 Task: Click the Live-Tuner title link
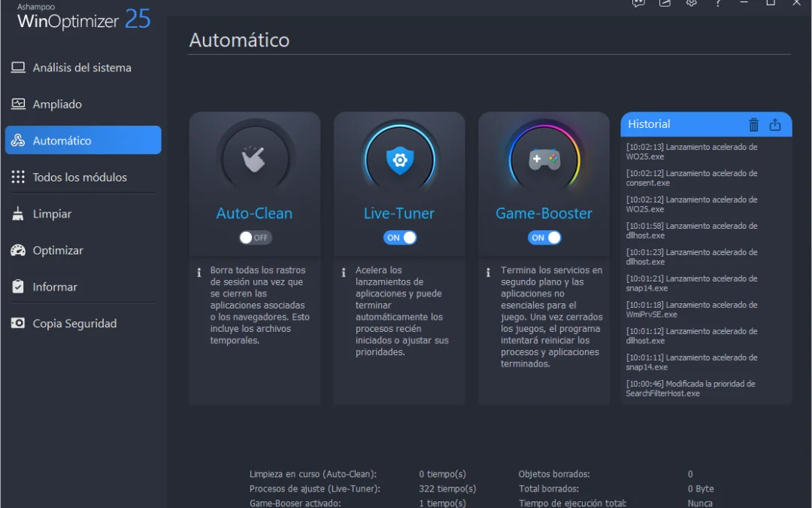(398, 213)
